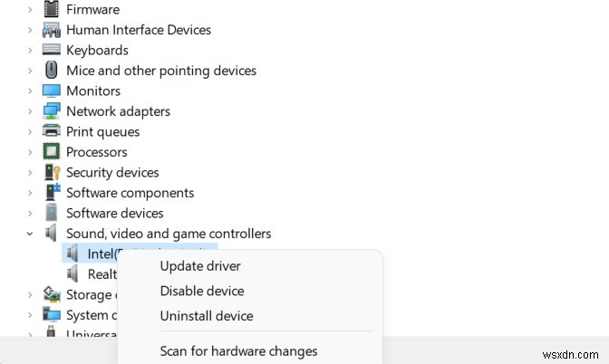Click the Processors chip icon

coord(52,152)
